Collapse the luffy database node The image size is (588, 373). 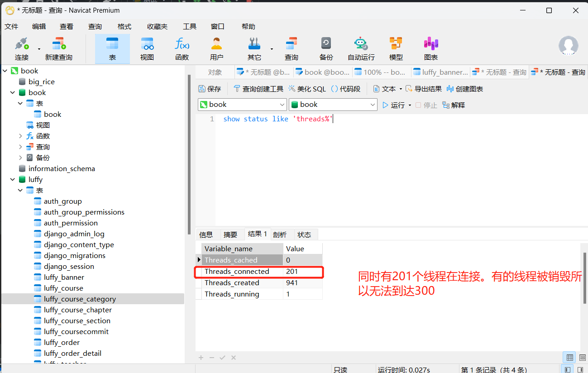tap(13, 179)
